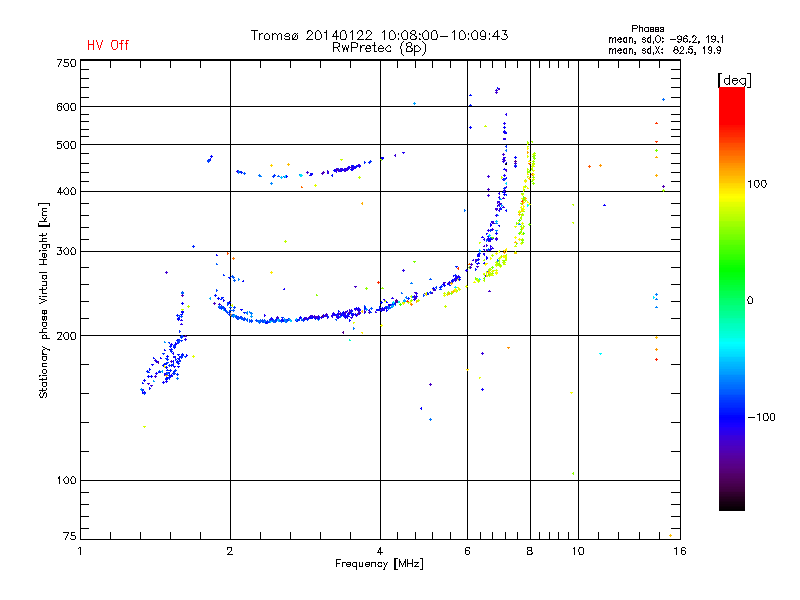Click the 'Phases' header text

(647, 29)
